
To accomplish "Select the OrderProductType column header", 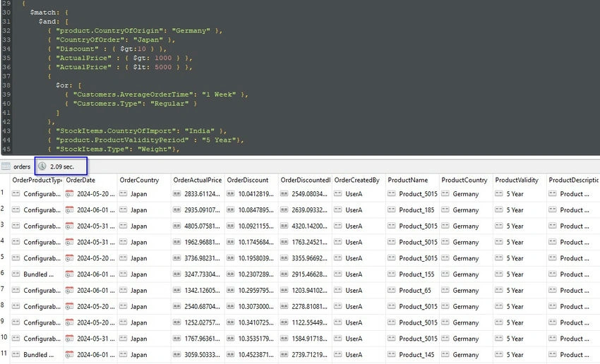I will (37, 180).
